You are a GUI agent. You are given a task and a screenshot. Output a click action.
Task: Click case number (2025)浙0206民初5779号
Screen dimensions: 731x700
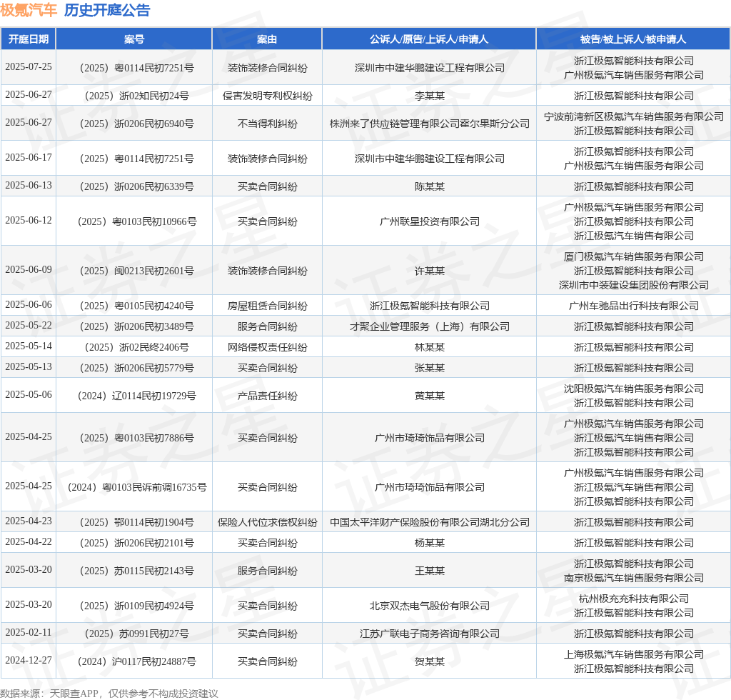point(136,368)
